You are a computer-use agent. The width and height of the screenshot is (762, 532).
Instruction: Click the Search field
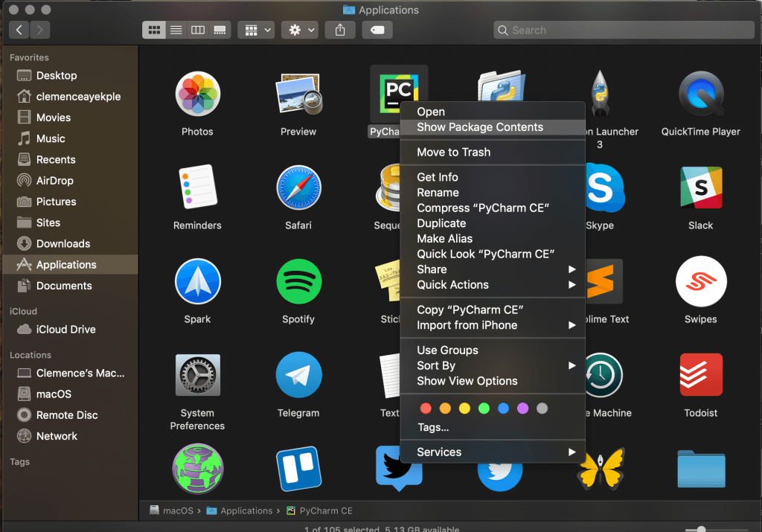pos(624,30)
